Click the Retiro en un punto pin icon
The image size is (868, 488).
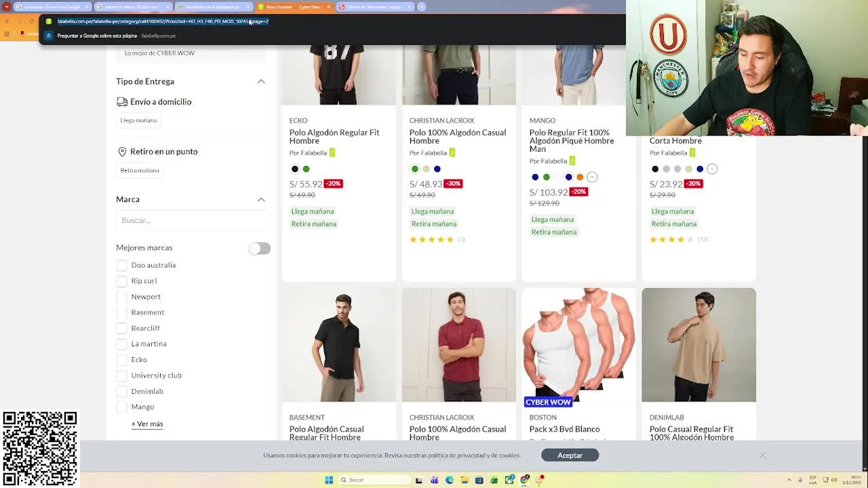pos(122,152)
